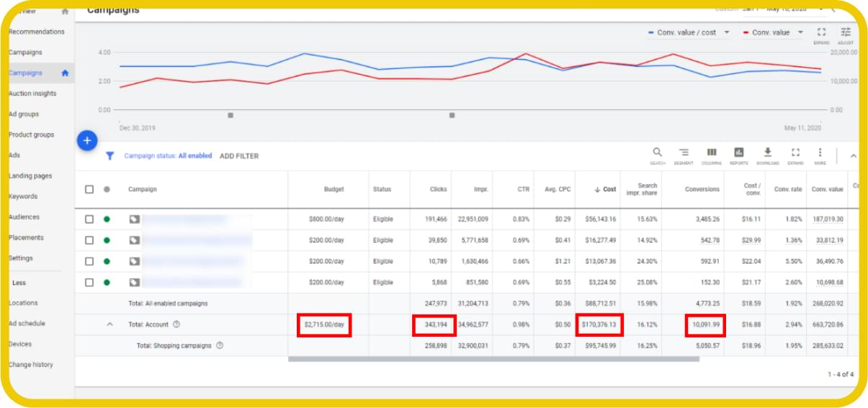Go to Keywords in the left navigation
The width and height of the screenshot is (868, 408).
coord(23,196)
